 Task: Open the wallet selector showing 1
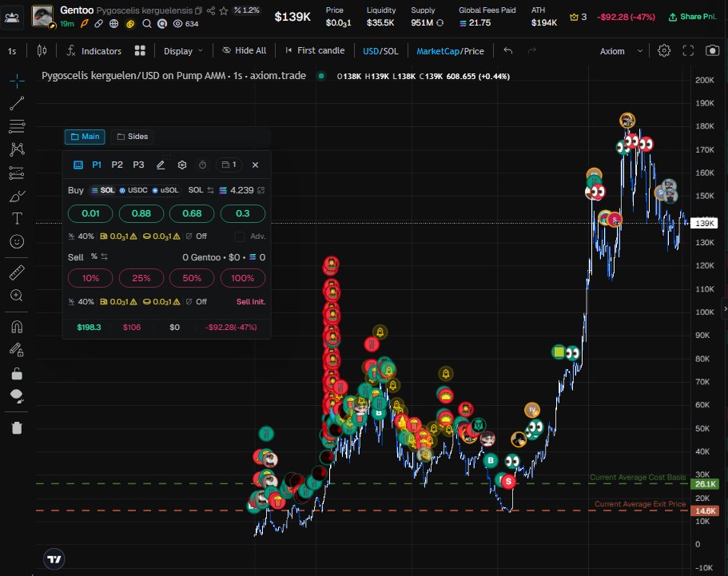coord(229,165)
